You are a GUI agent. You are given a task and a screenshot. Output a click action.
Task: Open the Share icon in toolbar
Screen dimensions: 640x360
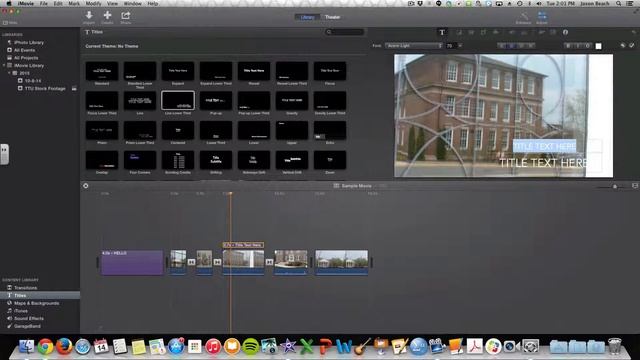point(126,16)
